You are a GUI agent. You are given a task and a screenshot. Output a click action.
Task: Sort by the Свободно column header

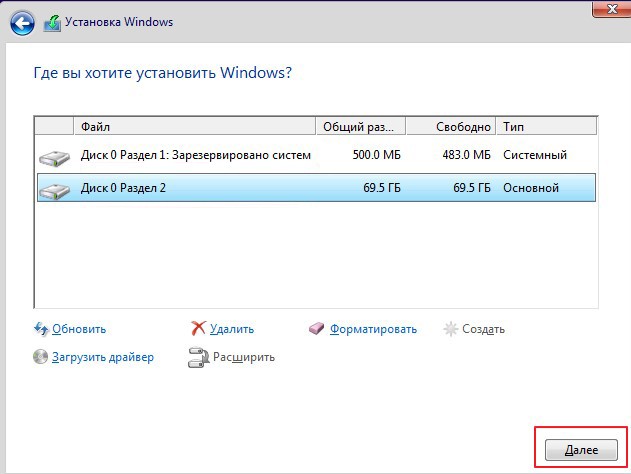point(451,126)
